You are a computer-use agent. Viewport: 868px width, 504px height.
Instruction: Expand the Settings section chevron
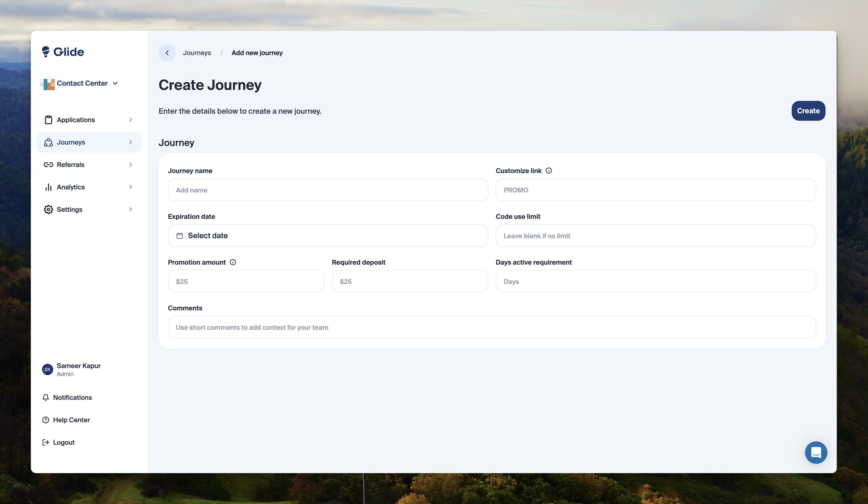coord(130,209)
